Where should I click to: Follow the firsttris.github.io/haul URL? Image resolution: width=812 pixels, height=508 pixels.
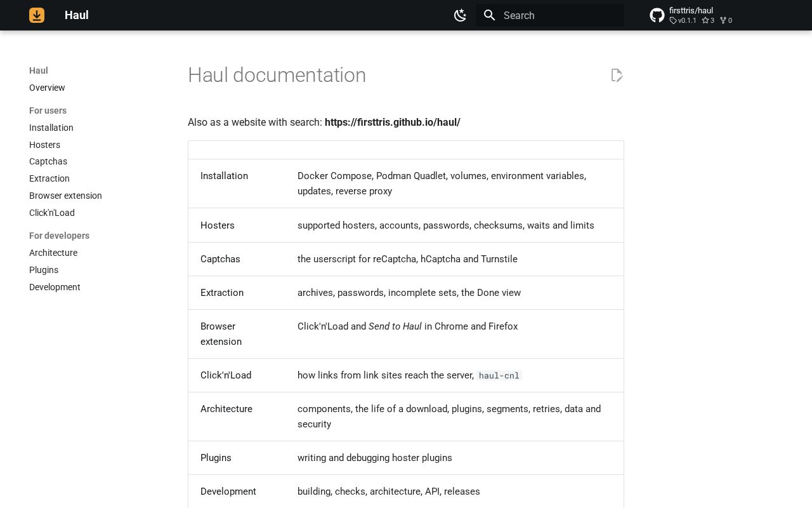393,122
